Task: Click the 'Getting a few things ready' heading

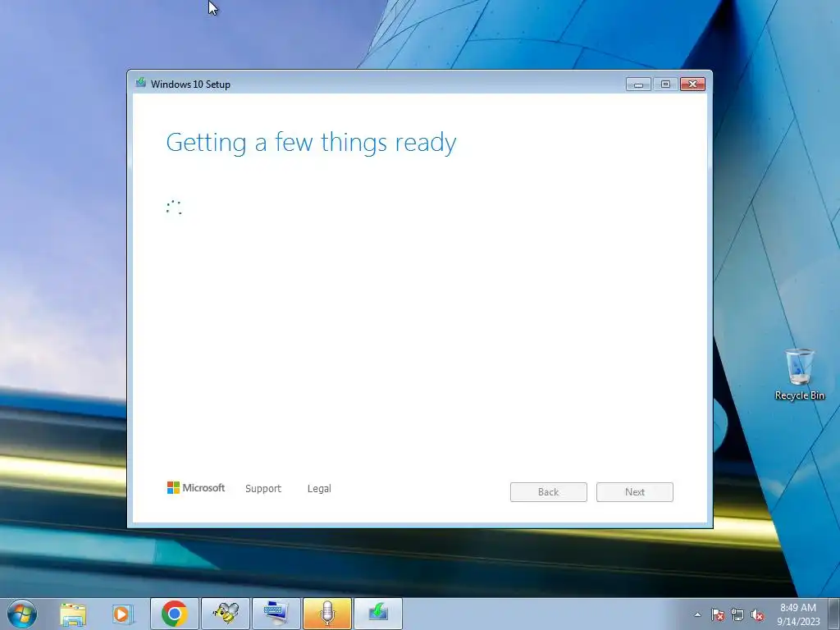Action: pyautogui.click(x=311, y=143)
